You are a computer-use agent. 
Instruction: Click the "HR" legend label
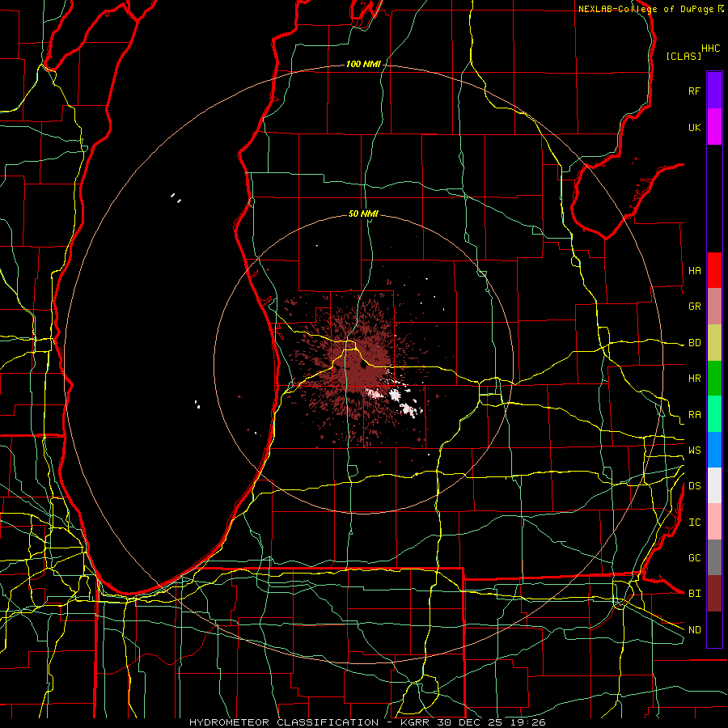(694, 379)
